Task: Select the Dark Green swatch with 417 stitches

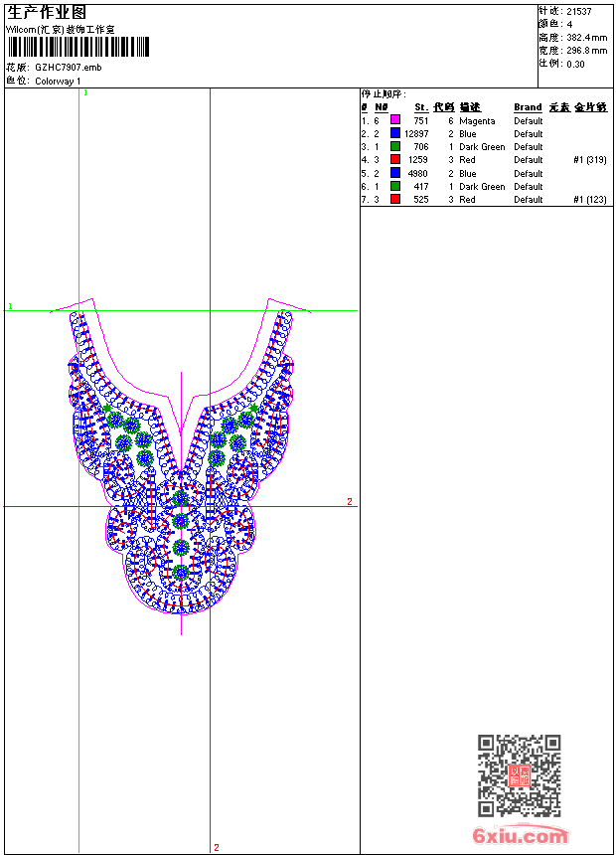Action: point(394,186)
